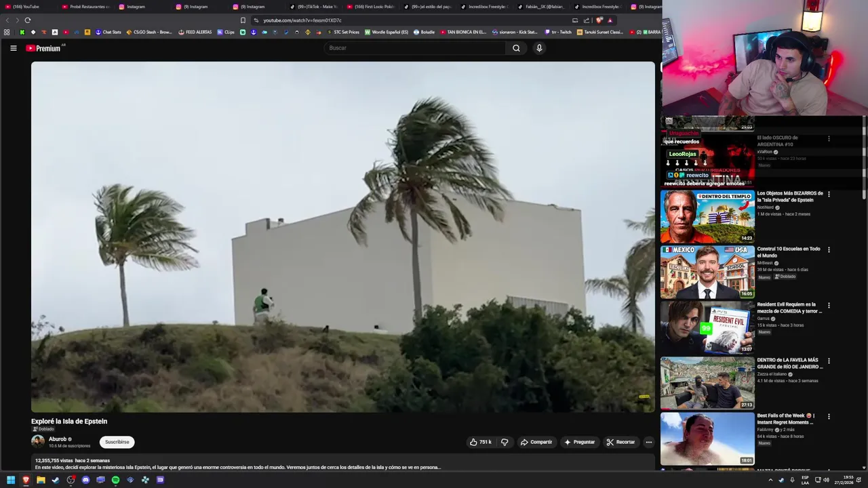Screen dimensions: 868x488
Task: Open the Preguntar AI button
Action: pos(579,442)
